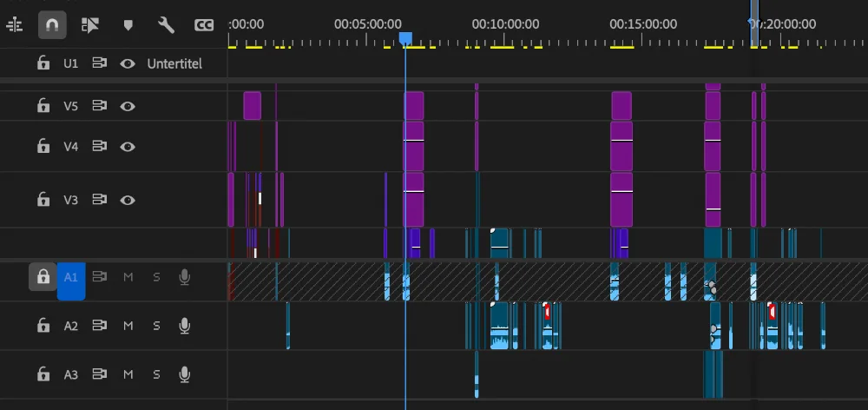Screen dimensions: 868x410
Task: Toggle sync lock on A1 track
Action: (100, 276)
